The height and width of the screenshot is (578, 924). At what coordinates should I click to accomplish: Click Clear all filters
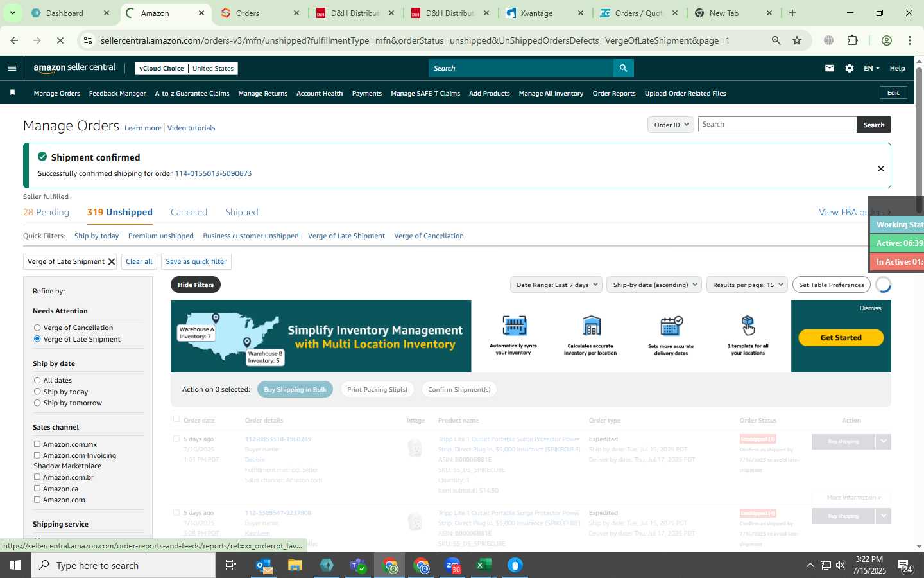139,261
